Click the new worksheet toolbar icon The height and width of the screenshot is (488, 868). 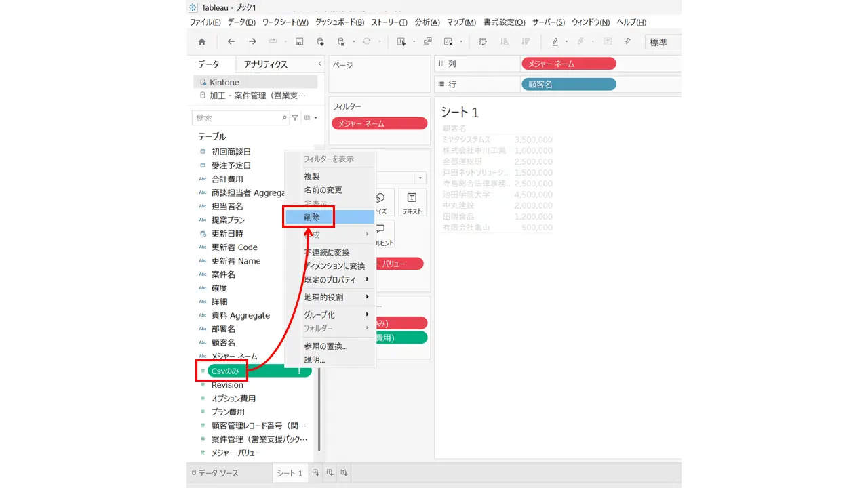(401, 41)
